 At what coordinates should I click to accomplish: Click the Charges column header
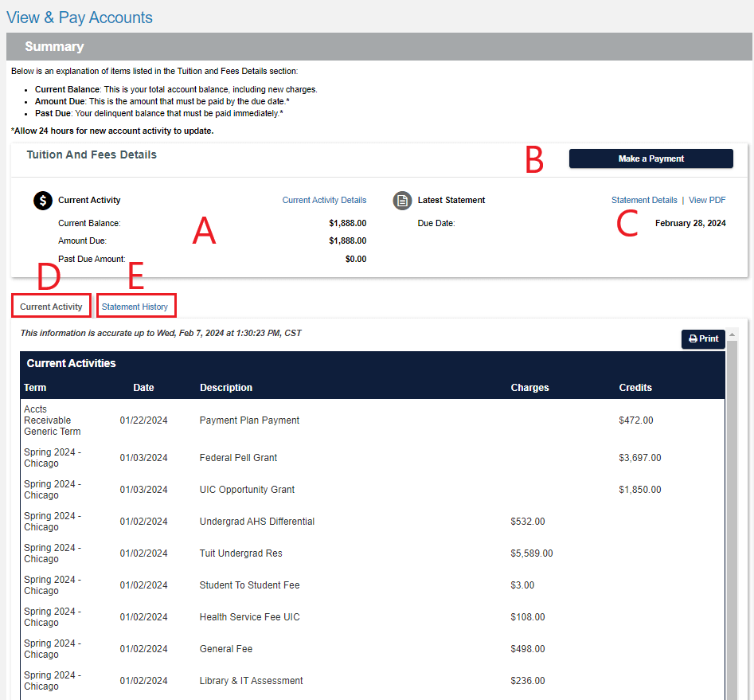529,388
